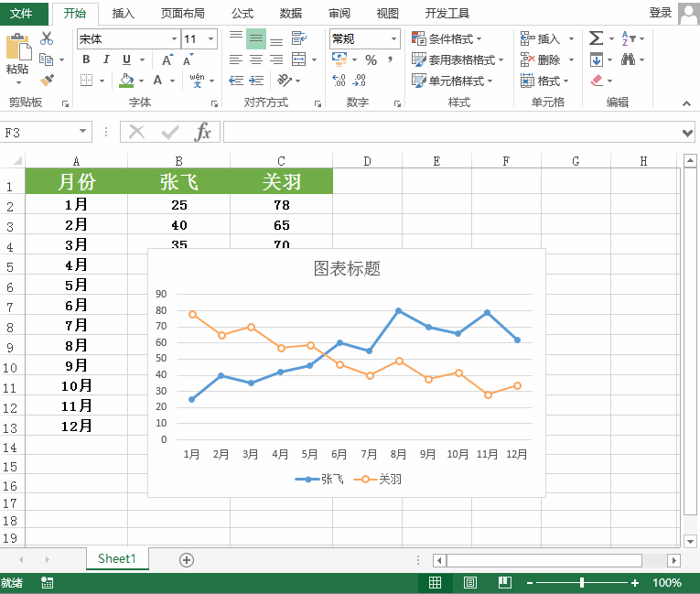700x594 pixels.
Task: Click the Increase Decimal icon
Action: pos(339,81)
